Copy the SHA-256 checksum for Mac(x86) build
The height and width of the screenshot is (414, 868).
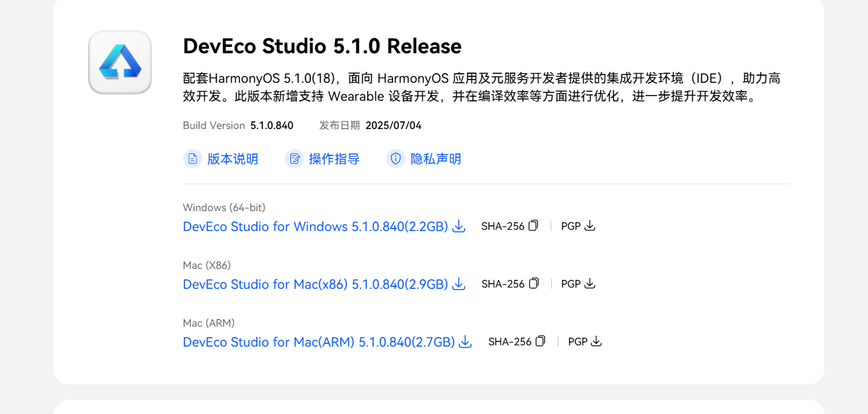(535, 283)
